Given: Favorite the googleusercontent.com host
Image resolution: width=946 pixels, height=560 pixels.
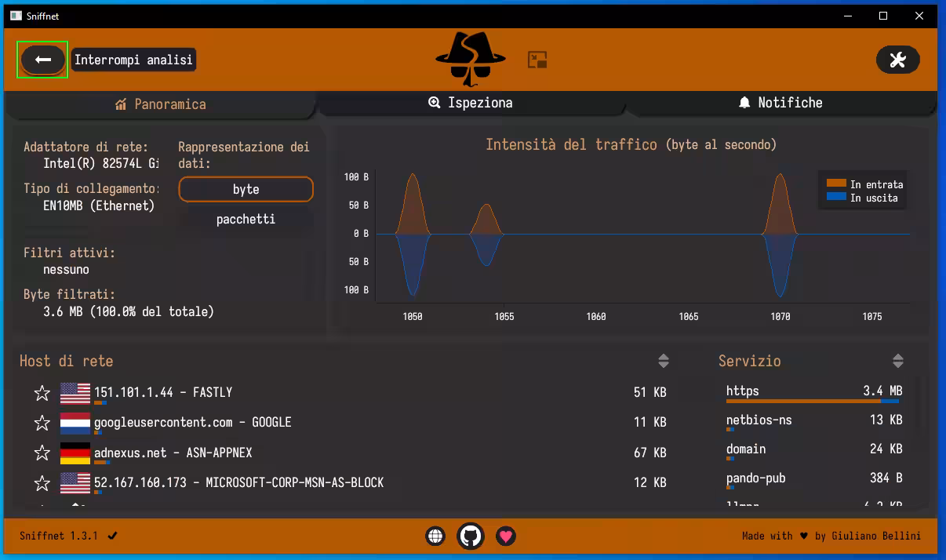Looking at the screenshot, I should [x=42, y=422].
